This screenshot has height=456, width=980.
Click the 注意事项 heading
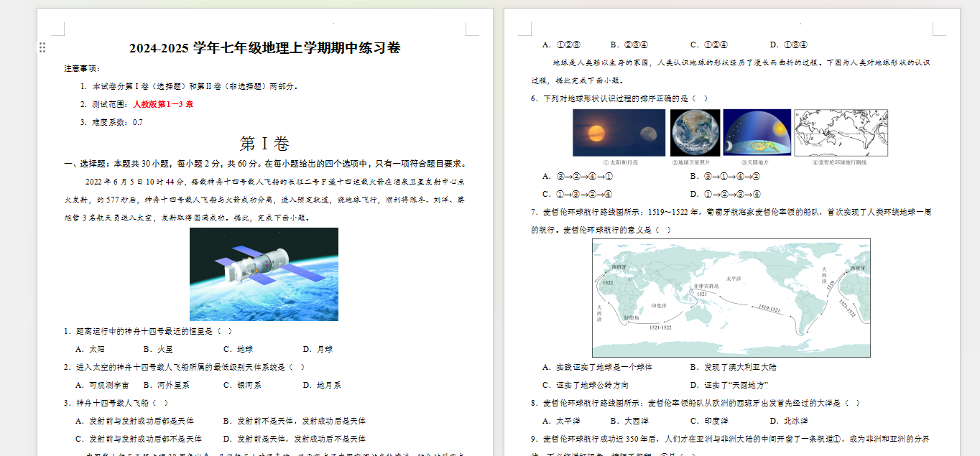[82, 68]
